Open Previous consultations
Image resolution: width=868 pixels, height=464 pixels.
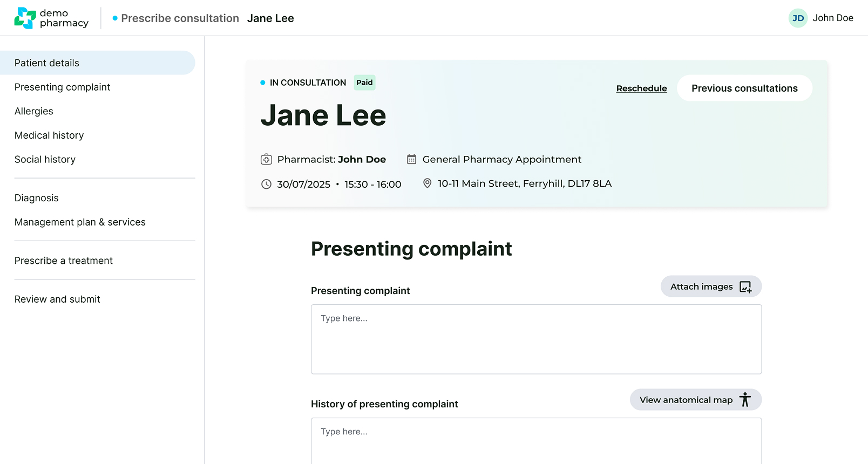click(x=744, y=88)
